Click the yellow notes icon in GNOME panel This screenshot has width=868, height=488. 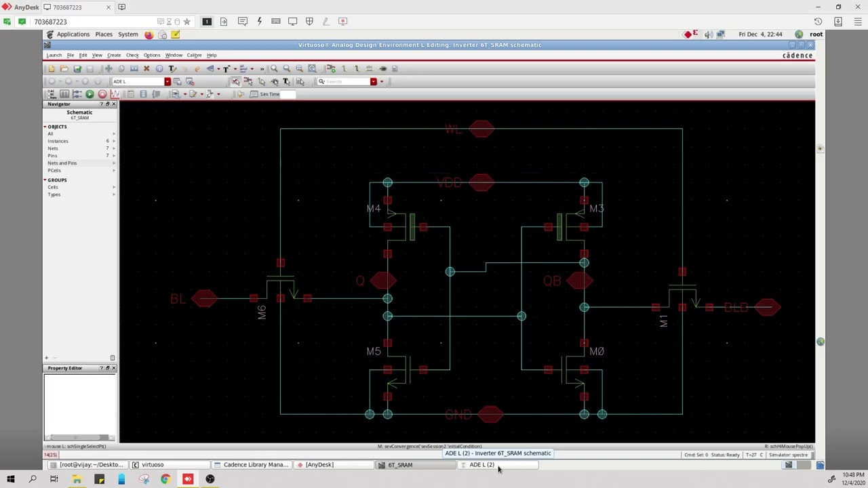pyautogui.click(x=175, y=35)
